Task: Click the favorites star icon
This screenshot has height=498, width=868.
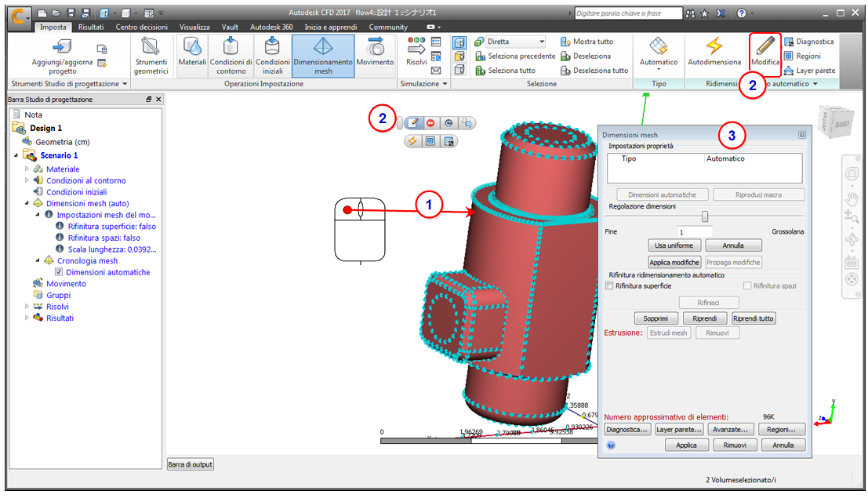Action: [x=705, y=13]
